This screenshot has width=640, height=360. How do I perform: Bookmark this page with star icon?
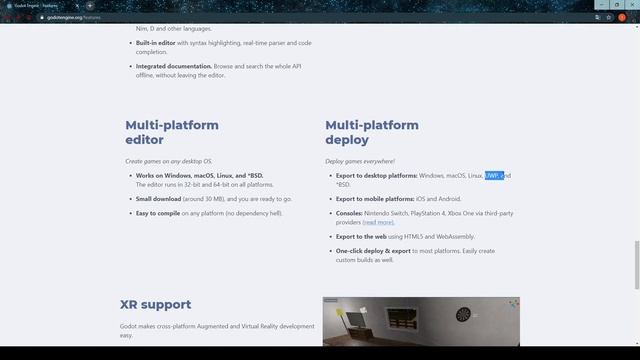(609, 18)
